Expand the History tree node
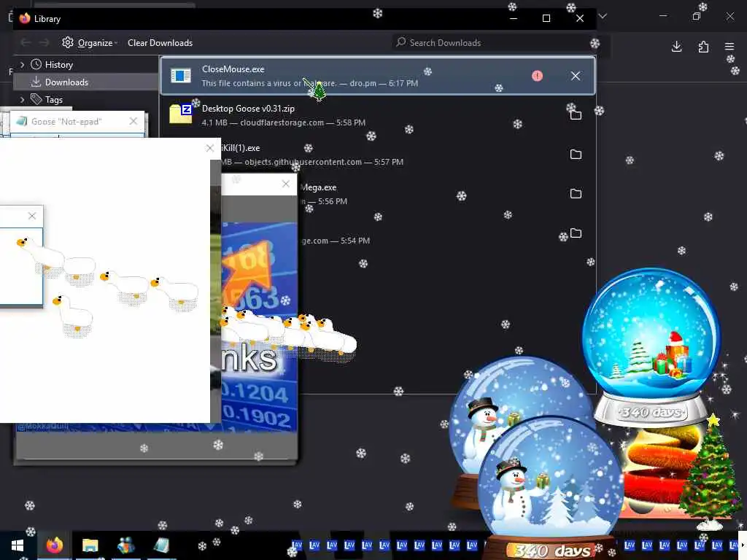The height and width of the screenshot is (560, 747). click(22, 65)
